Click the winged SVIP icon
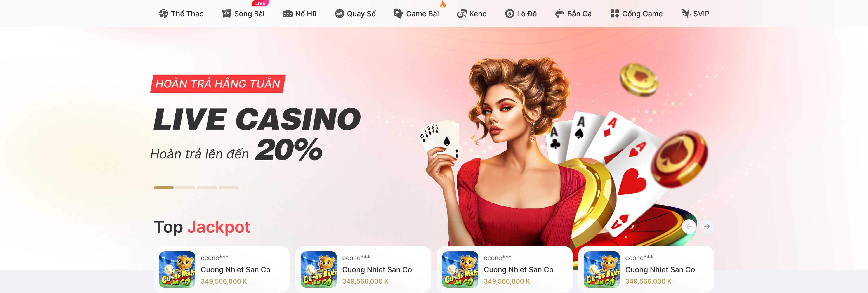 click(686, 14)
